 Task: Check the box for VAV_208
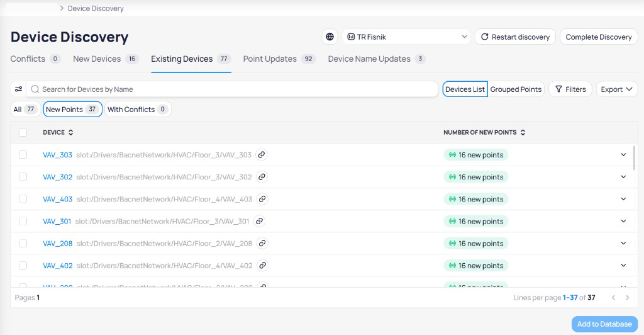tap(23, 243)
